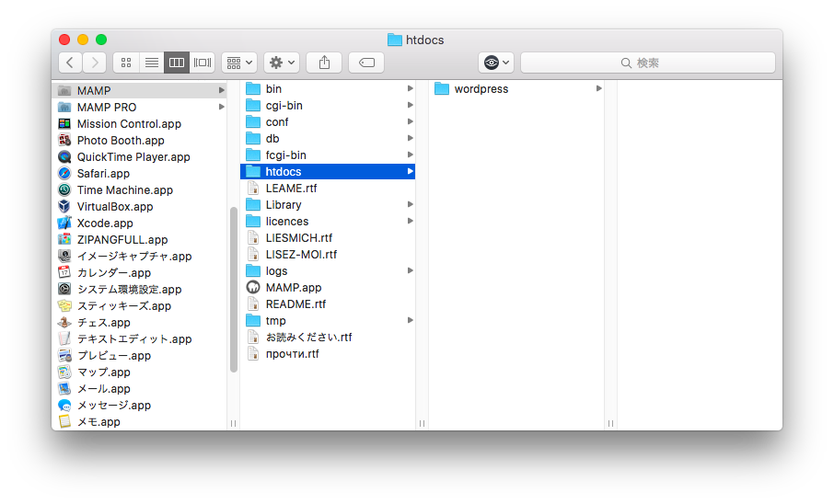Click the Xcode.app icon
The width and height of the screenshot is (834, 504).
64,223
